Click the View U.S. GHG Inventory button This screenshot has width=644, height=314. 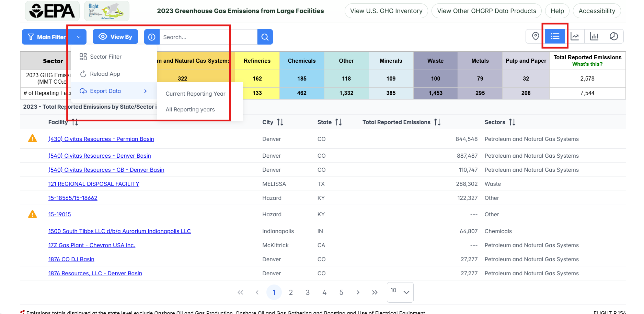[386, 11]
